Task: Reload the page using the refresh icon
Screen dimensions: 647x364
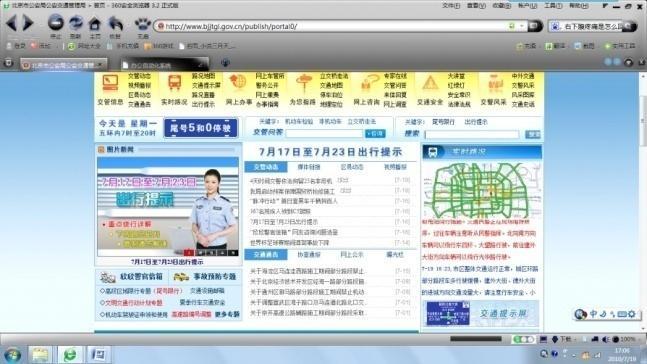Action: coord(76,23)
